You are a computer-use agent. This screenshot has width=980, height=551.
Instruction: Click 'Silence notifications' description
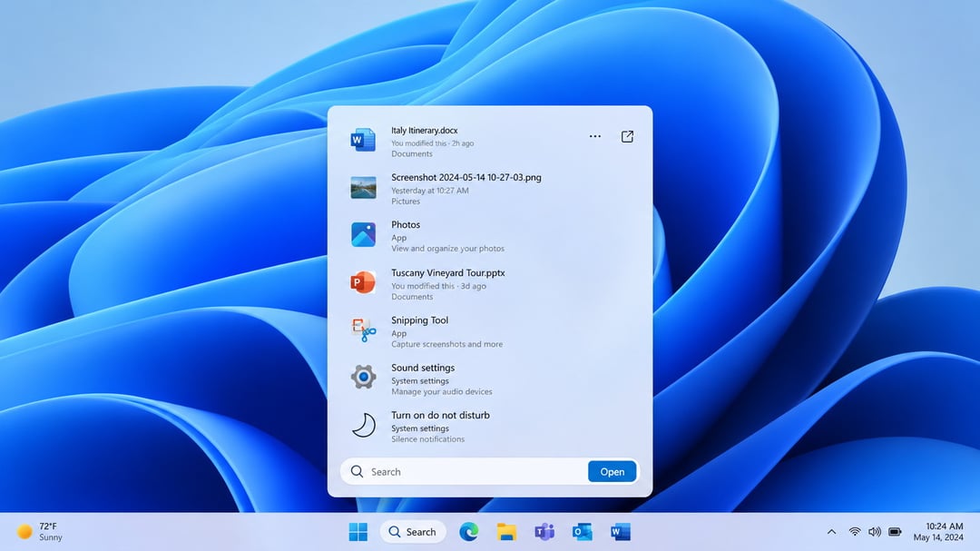click(428, 439)
